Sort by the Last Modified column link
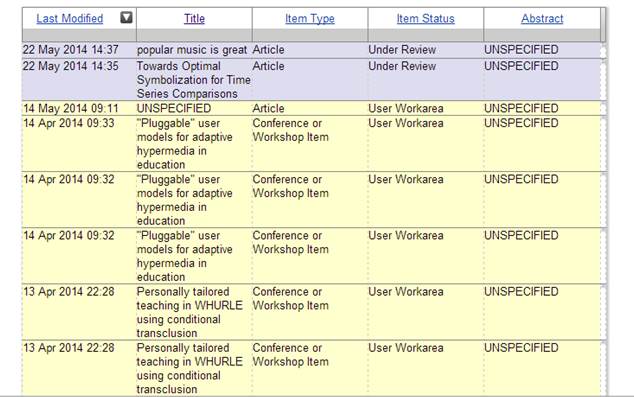 tap(70, 19)
